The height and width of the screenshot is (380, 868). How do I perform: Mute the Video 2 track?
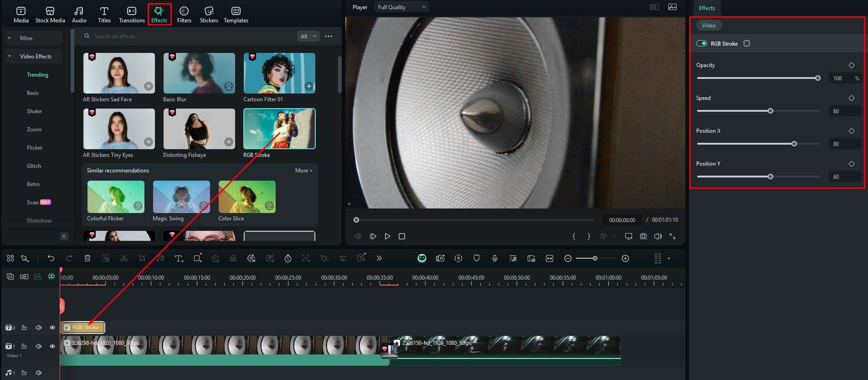[39, 328]
